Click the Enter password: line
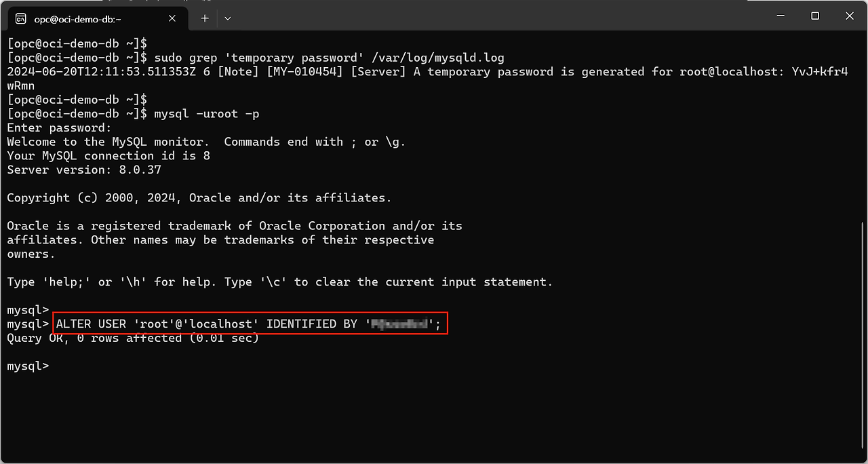Image resolution: width=868 pixels, height=464 pixels. point(59,128)
